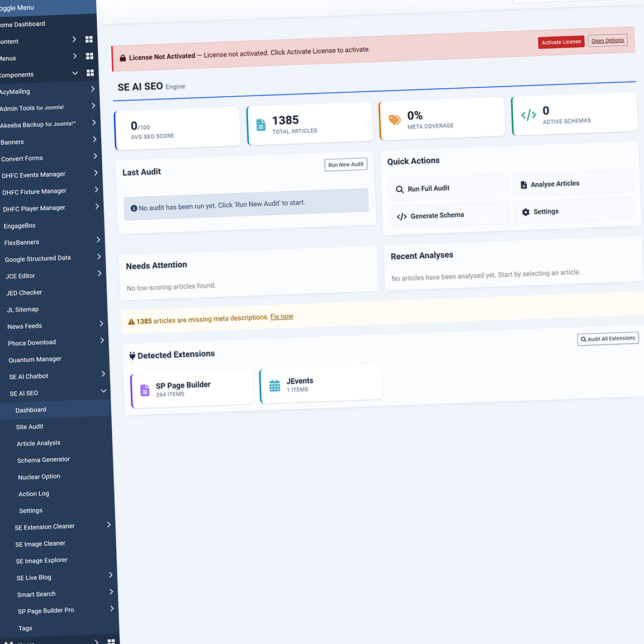Click the JEvents calendar icon
Viewport: 644px width, 644px height.
tap(274, 386)
